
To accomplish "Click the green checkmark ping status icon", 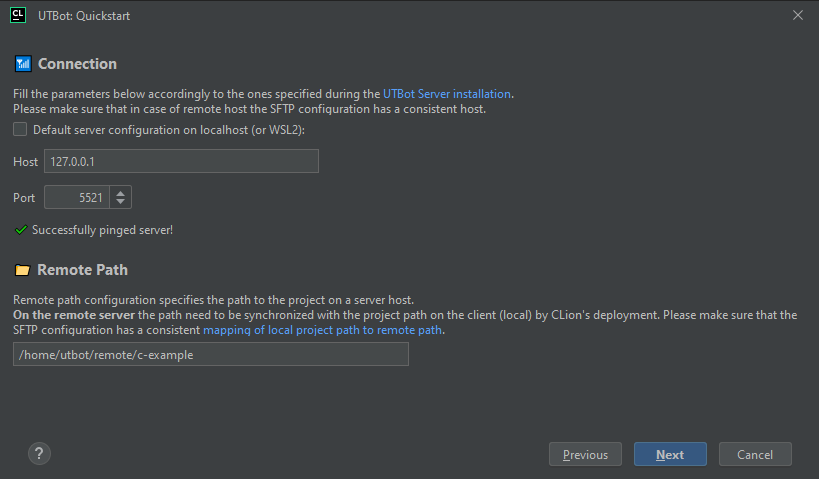I will click(21, 230).
